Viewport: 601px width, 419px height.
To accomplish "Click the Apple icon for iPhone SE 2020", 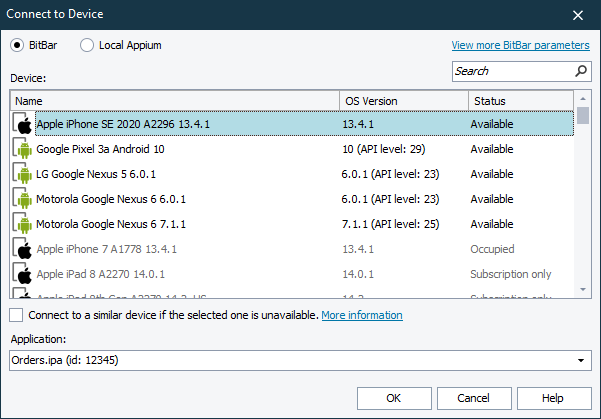I will (x=23, y=124).
